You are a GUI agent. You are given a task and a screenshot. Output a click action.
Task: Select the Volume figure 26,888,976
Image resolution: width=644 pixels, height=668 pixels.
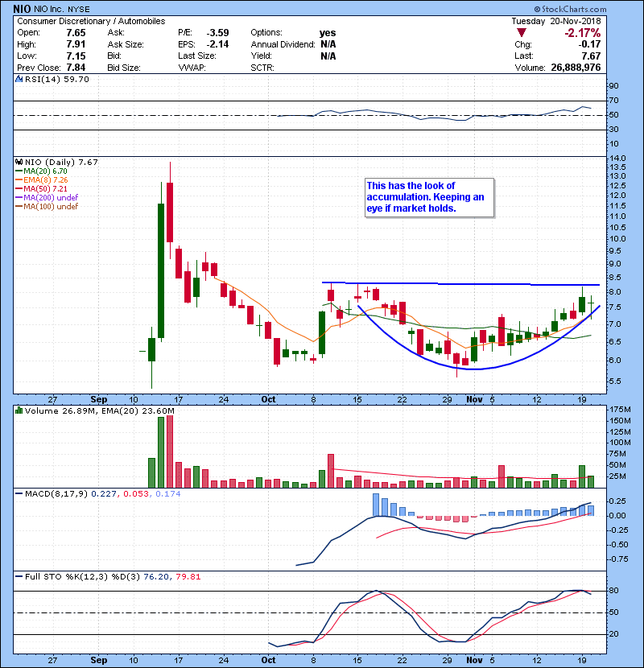(x=576, y=68)
